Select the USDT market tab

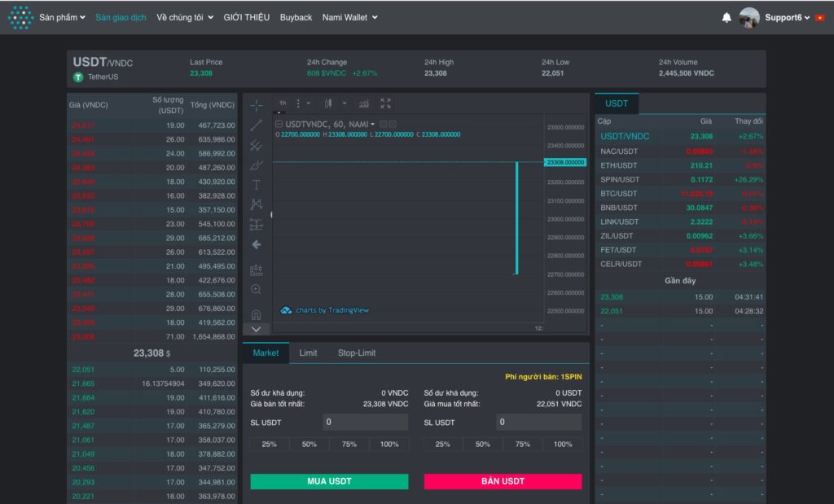[x=617, y=103]
